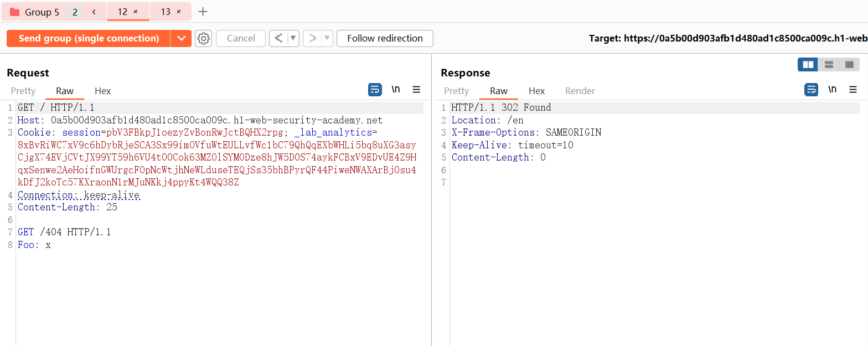Toggle non-printable characters in Request panel
868x346 pixels.
click(x=396, y=90)
